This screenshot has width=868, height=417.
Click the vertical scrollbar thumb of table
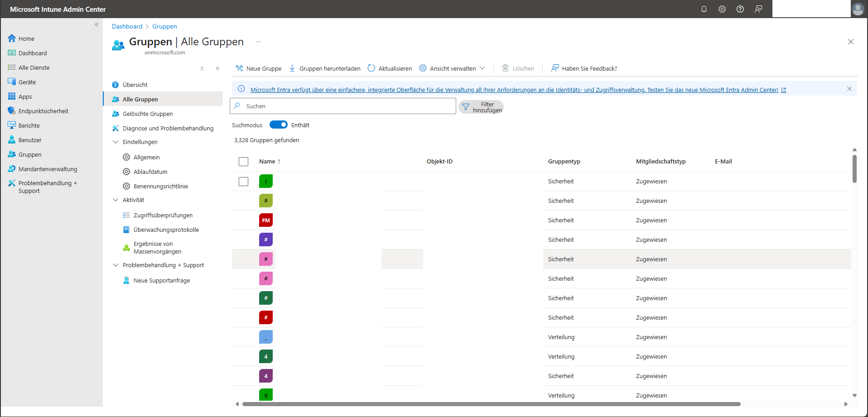(854, 168)
